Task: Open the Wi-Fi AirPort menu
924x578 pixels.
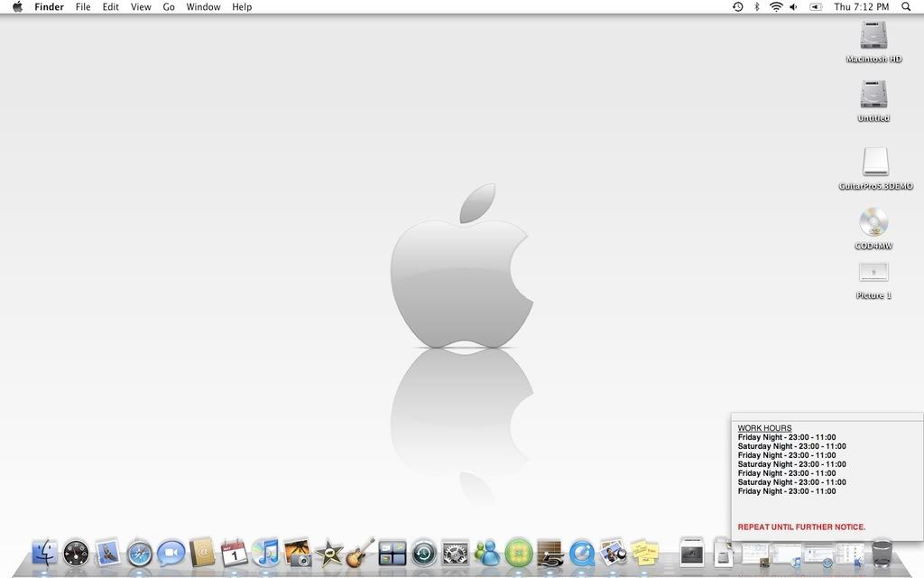Action: click(x=776, y=7)
